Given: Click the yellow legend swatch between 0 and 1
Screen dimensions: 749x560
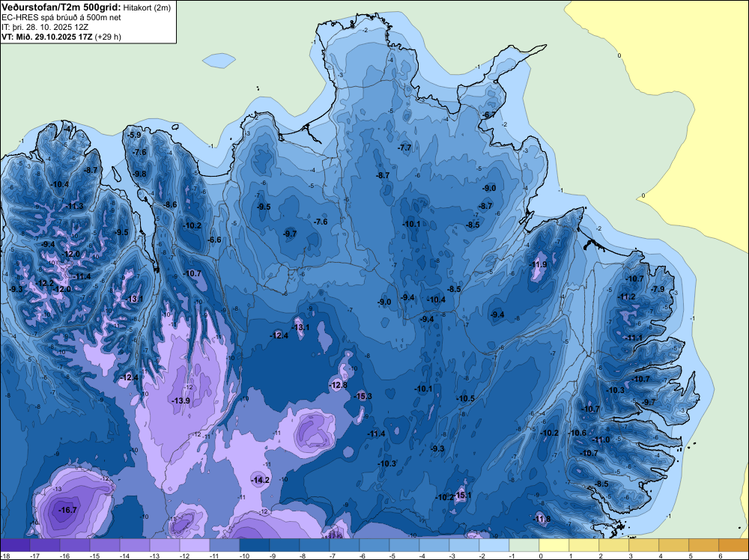Looking at the screenshot, I should pyautogui.click(x=554, y=545).
